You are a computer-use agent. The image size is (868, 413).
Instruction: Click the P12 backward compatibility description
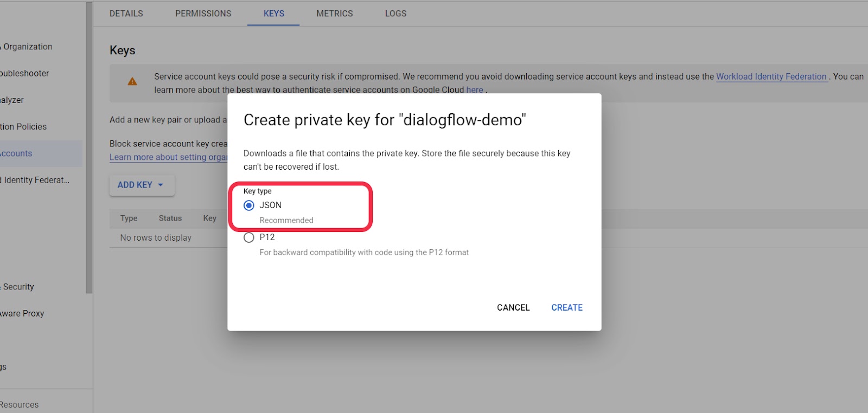pos(364,253)
